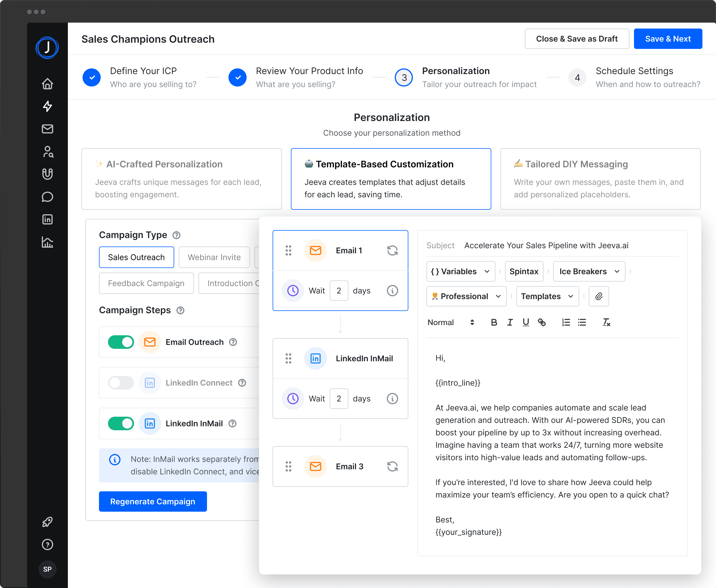Regenerate Email 1 with refresh icon

pyautogui.click(x=392, y=251)
